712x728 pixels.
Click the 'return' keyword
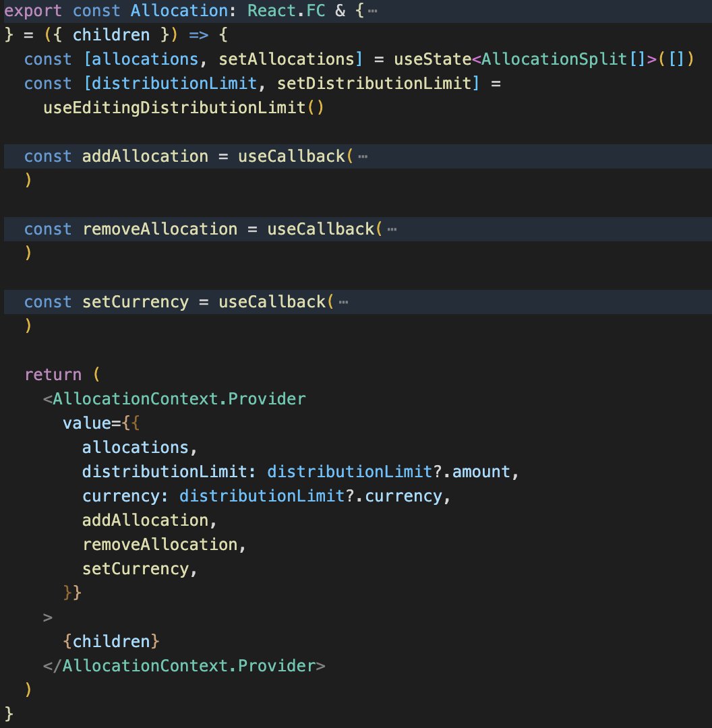tap(53, 375)
